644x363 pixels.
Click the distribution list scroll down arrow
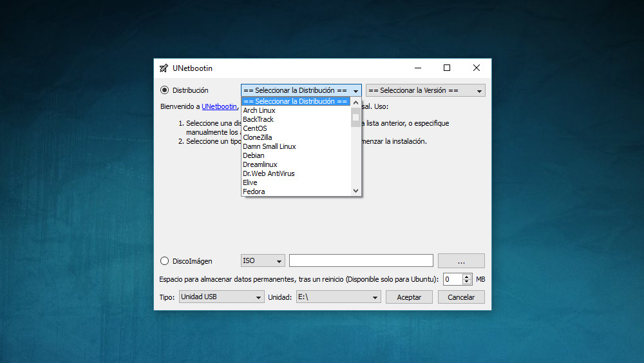(x=355, y=191)
